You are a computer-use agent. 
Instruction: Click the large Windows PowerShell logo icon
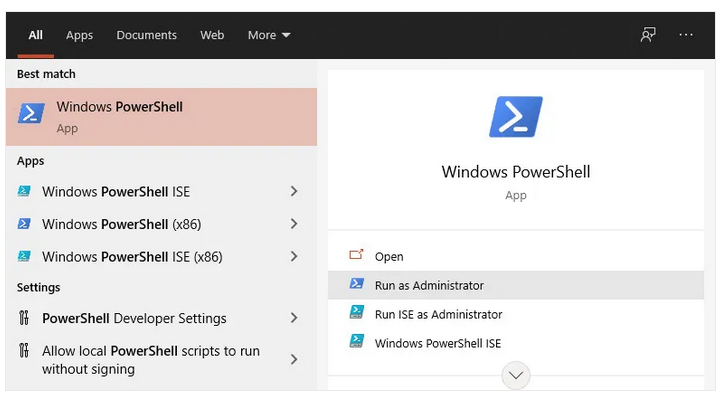click(x=515, y=117)
